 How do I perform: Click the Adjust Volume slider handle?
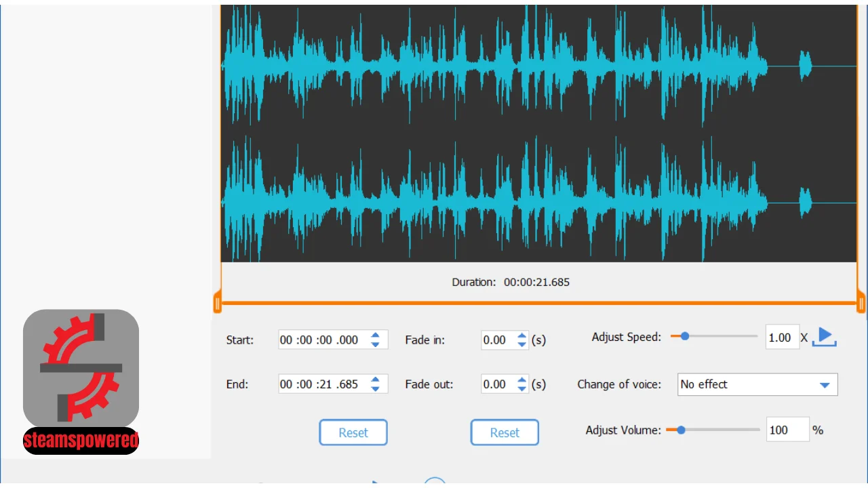681,429
